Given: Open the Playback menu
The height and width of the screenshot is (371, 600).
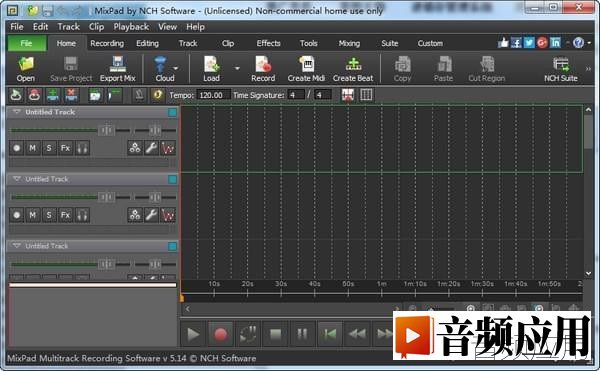Looking at the screenshot, I should point(131,27).
